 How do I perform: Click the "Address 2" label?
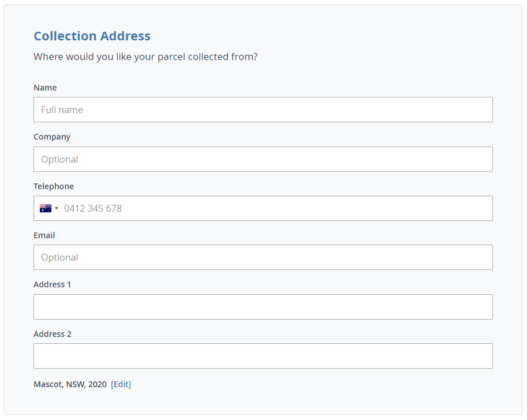(x=53, y=334)
